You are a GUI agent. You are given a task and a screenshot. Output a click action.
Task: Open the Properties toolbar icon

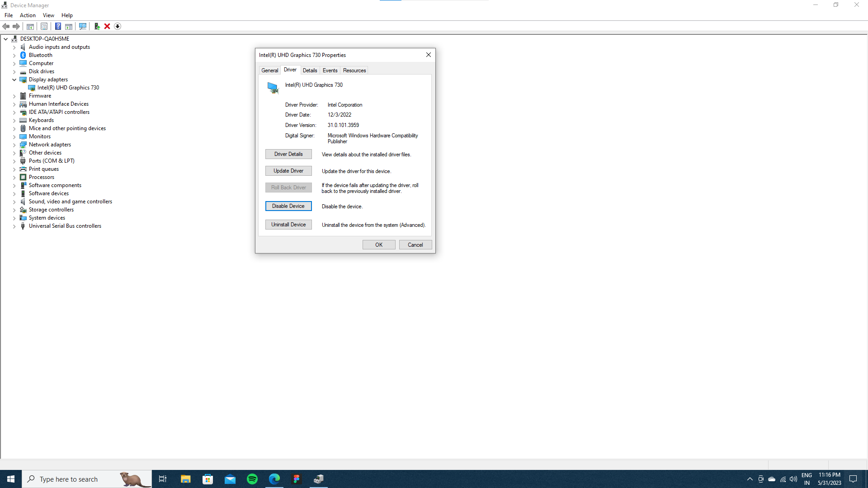44,26
